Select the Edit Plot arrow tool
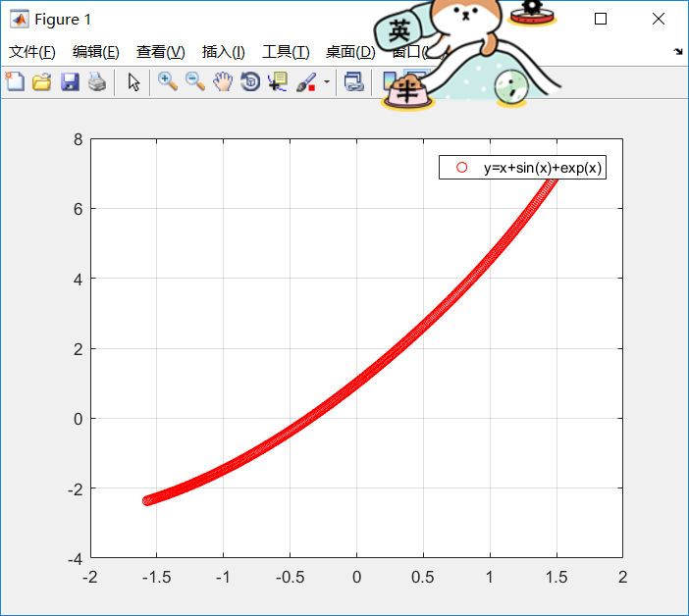The width and height of the screenshot is (689, 616). (134, 82)
